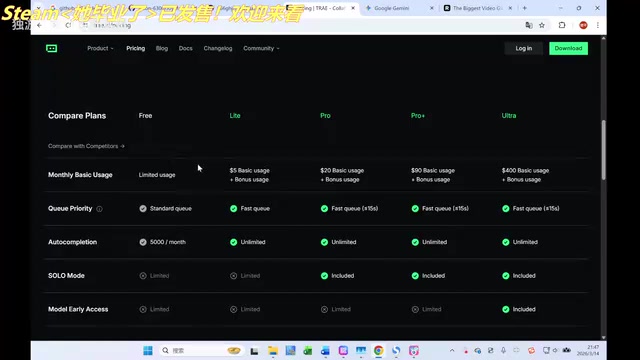Click the green check for Ultra plan Fast queue

pos(506,209)
